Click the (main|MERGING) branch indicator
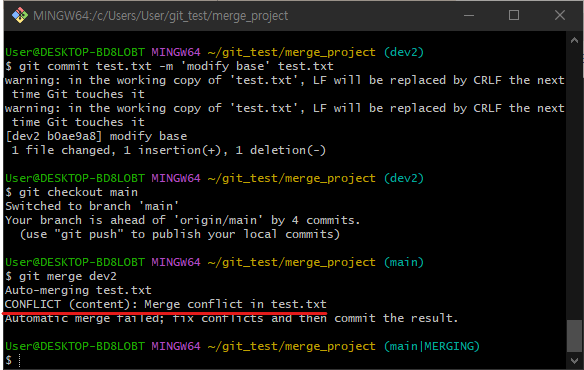Screen dimensions: 584x370 click(432, 346)
